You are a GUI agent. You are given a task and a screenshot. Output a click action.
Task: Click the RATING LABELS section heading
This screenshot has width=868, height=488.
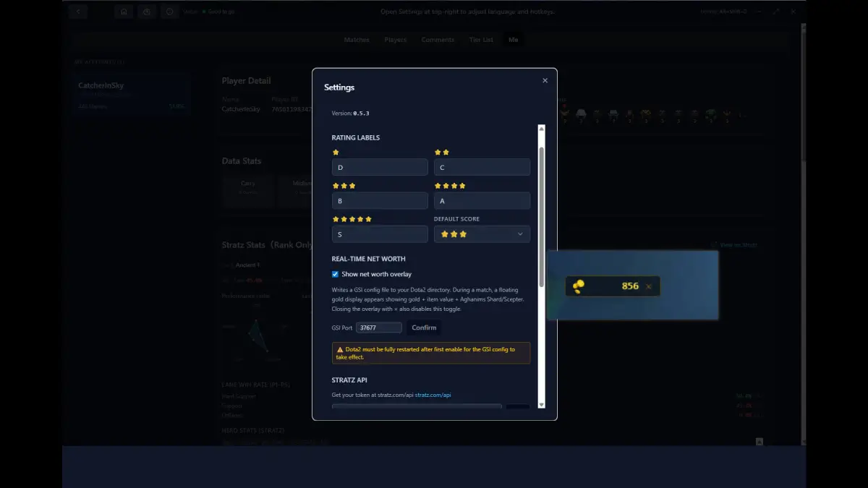point(356,137)
